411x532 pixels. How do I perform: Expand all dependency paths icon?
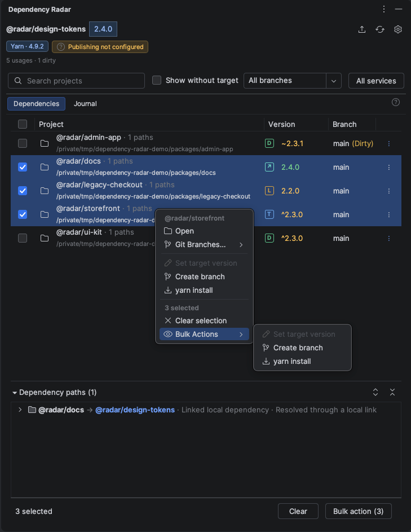[x=375, y=392]
